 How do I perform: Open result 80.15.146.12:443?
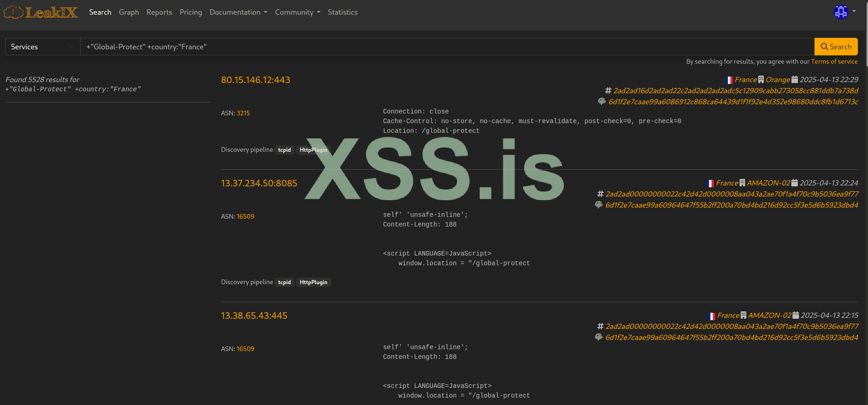click(256, 80)
